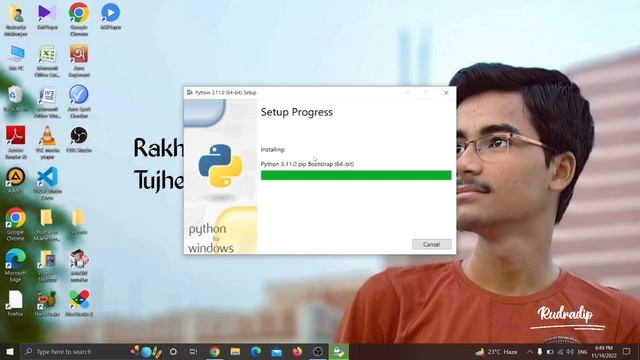The height and width of the screenshot is (360, 640).
Task: Click the green installation progress bar
Action: click(356, 175)
